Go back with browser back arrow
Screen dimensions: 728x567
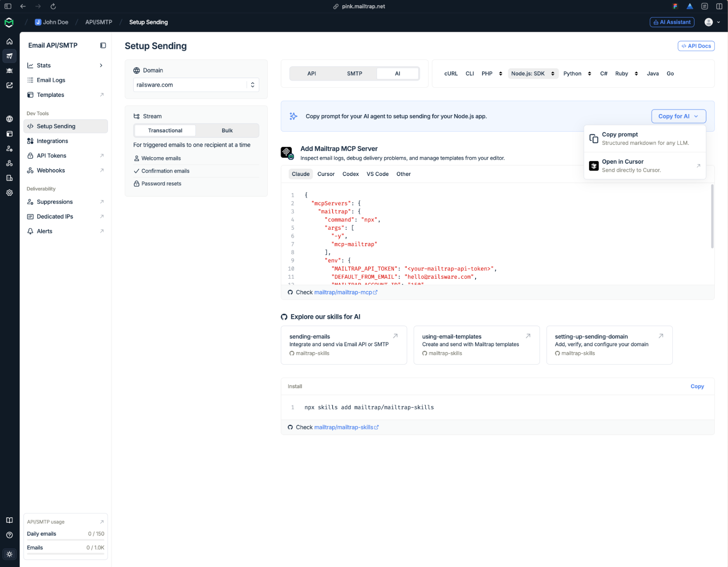pyautogui.click(x=23, y=6)
